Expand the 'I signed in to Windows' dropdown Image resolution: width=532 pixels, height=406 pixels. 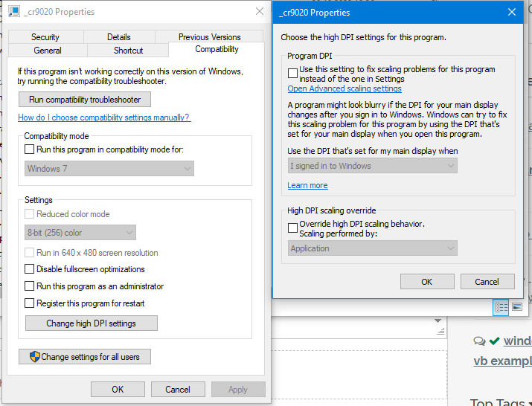372,166
